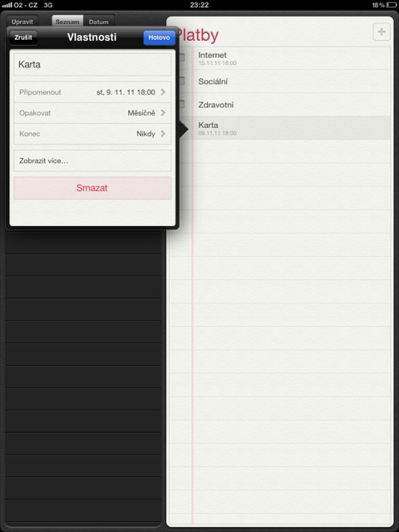This screenshot has width=399, height=532.
Task: Tap the Vlastnosti popover title
Action: pyautogui.click(x=92, y=37)
